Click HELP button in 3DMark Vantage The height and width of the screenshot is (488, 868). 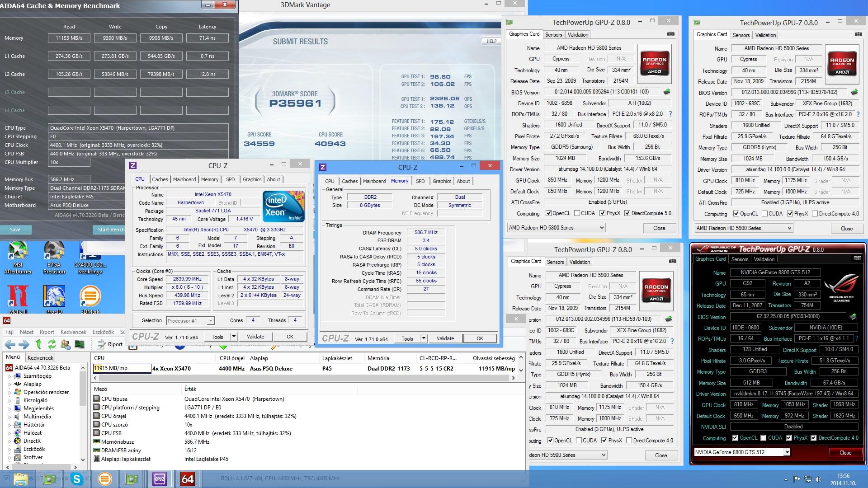(x=491, y=41)
